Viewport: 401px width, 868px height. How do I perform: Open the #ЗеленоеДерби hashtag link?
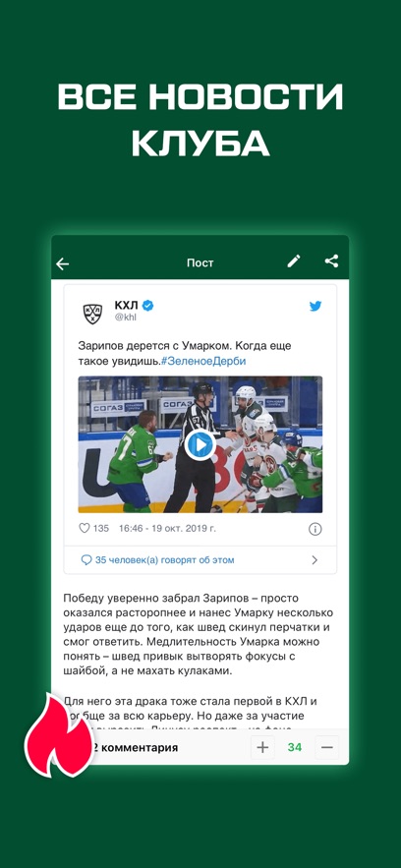coord(203,361)
